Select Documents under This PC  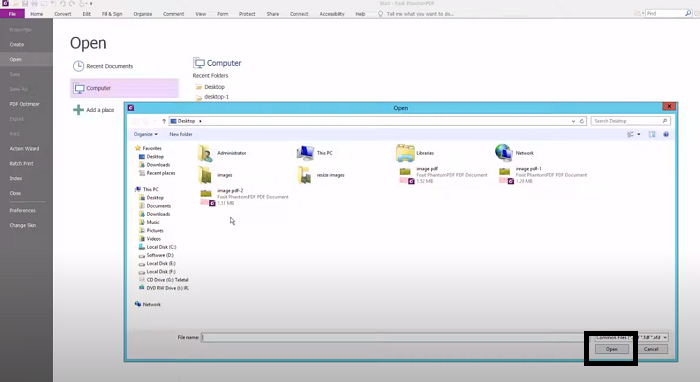[155, 206]
